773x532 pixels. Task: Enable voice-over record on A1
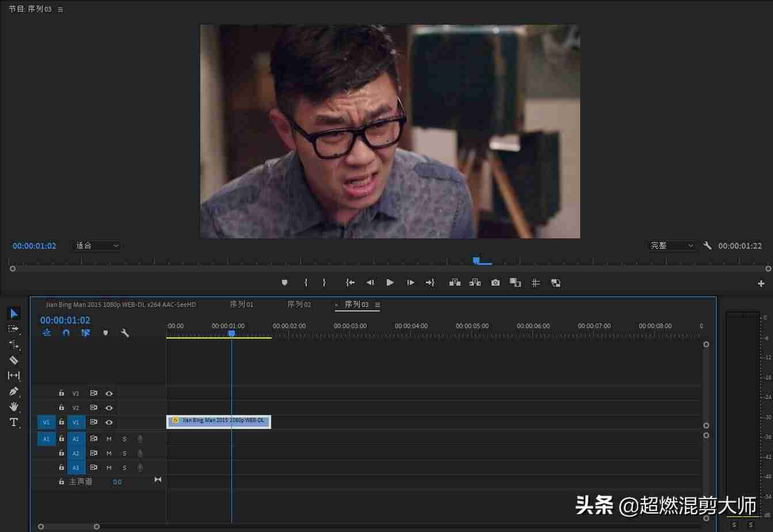[x=140, y=439]
